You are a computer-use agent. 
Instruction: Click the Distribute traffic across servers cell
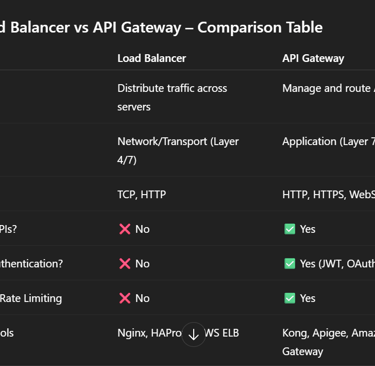(172, 97)
